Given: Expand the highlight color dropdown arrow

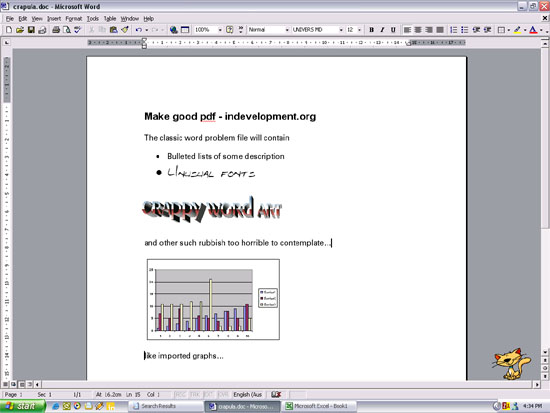Looking at the screenshot, I should pyautogui.click(x=525, y=30).
